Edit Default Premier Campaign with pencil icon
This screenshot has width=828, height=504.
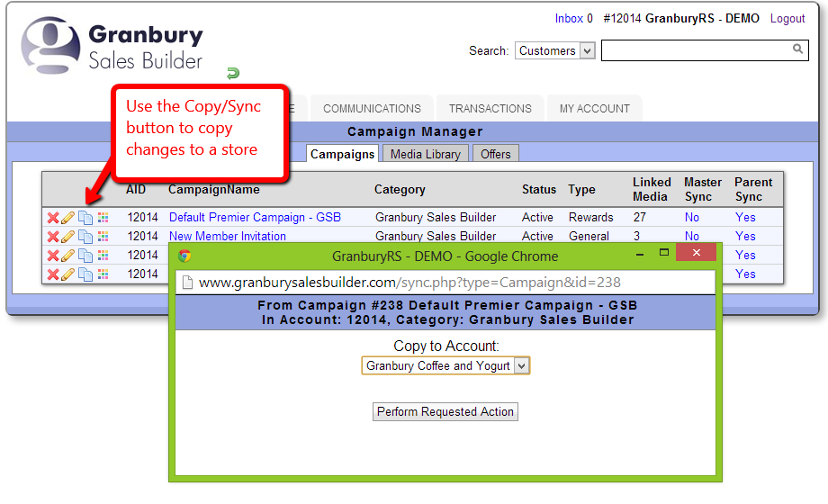(x=68, y=218)
